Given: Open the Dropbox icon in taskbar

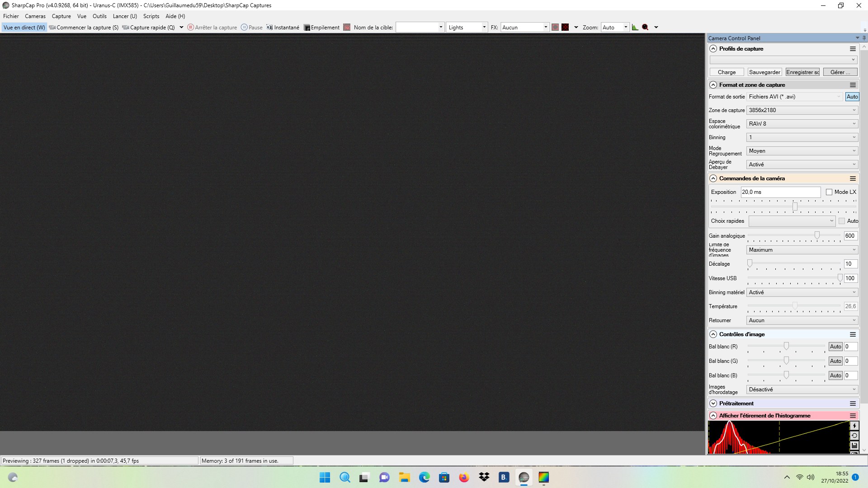Looking at the screenshot, I should click(x=484, y=477).
